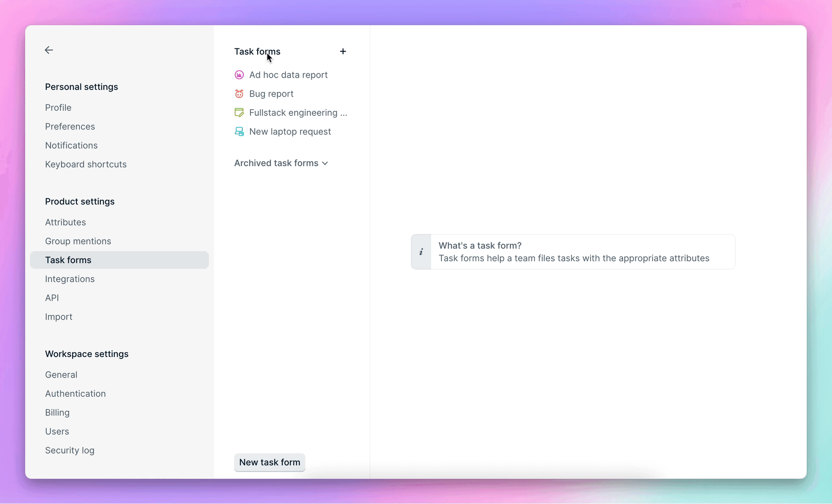Click the Ad hoc data report chart icon

coord(239,75)
